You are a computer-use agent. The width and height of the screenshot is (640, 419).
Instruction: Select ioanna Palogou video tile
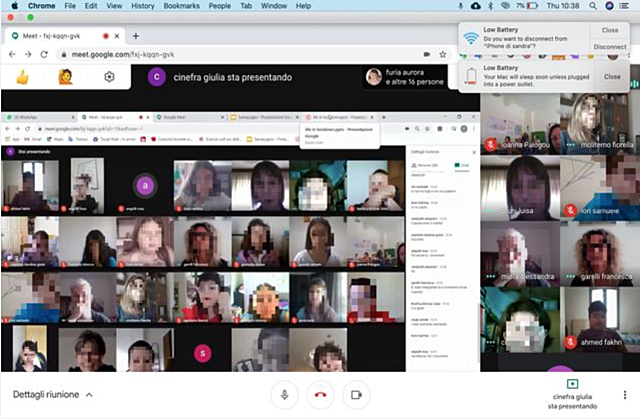[x=520, y=124]
